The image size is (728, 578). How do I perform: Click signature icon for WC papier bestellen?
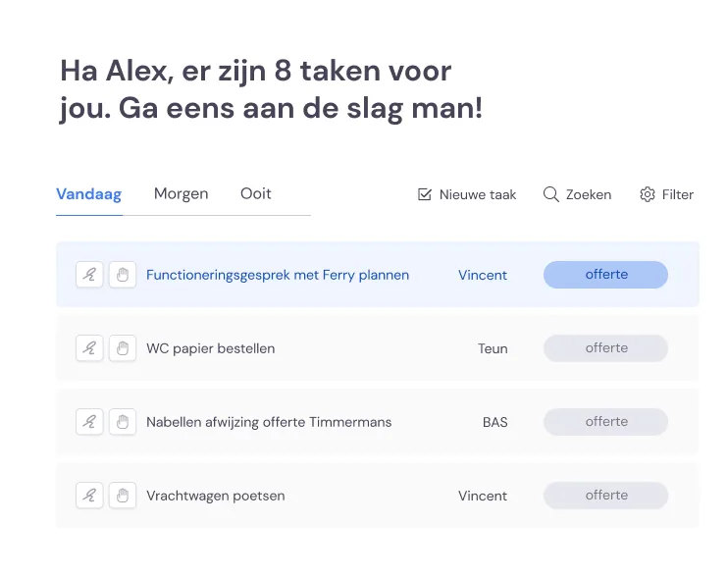tap(89, 348)
